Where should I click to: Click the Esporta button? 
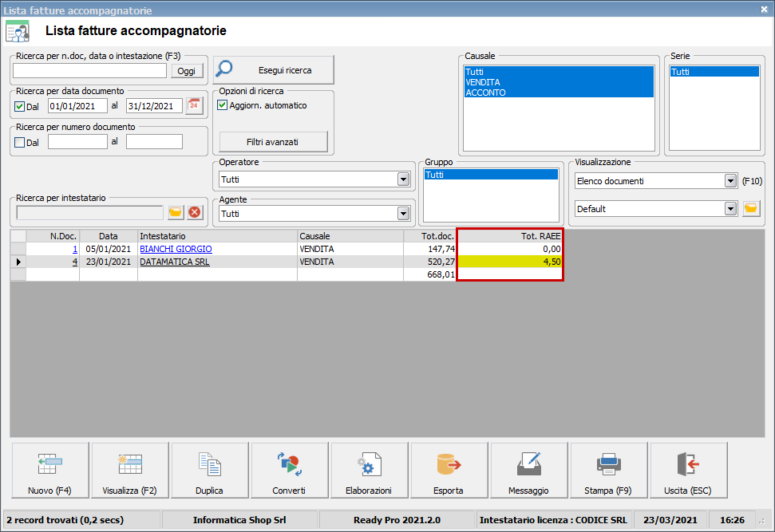(x=449, y=471)
